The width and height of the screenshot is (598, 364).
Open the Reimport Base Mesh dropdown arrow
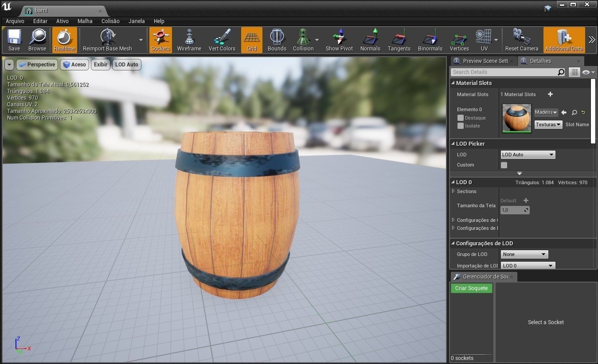tap(141, 40)
